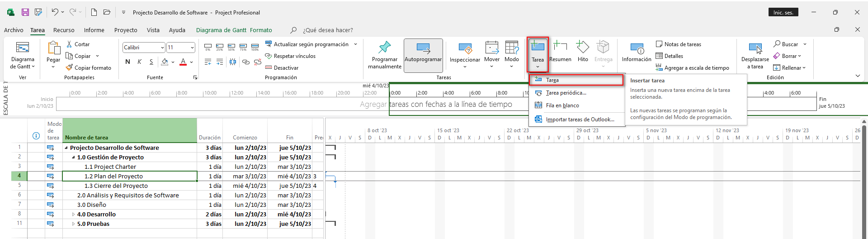Switch to the Informe ribbon tab
The width and height of the screenshot is (868, 239).
(94, 30)
